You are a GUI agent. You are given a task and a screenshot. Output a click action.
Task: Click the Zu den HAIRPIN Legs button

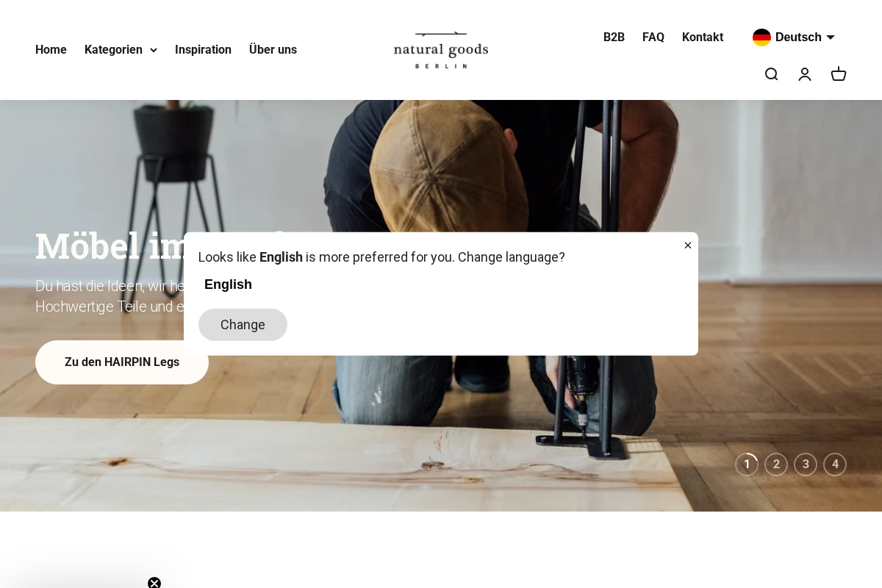pos(122,362)
